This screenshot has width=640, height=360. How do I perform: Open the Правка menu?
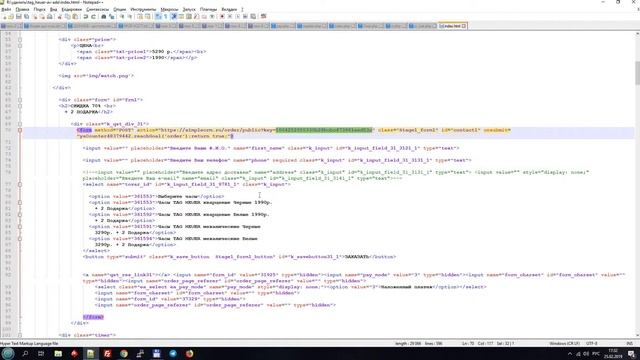pos(22,9)
